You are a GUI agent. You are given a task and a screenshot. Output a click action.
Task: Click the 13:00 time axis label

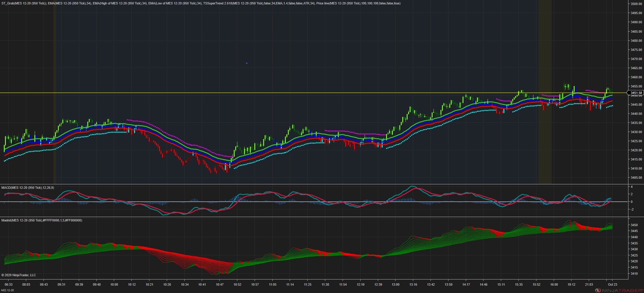click(396, 284)
